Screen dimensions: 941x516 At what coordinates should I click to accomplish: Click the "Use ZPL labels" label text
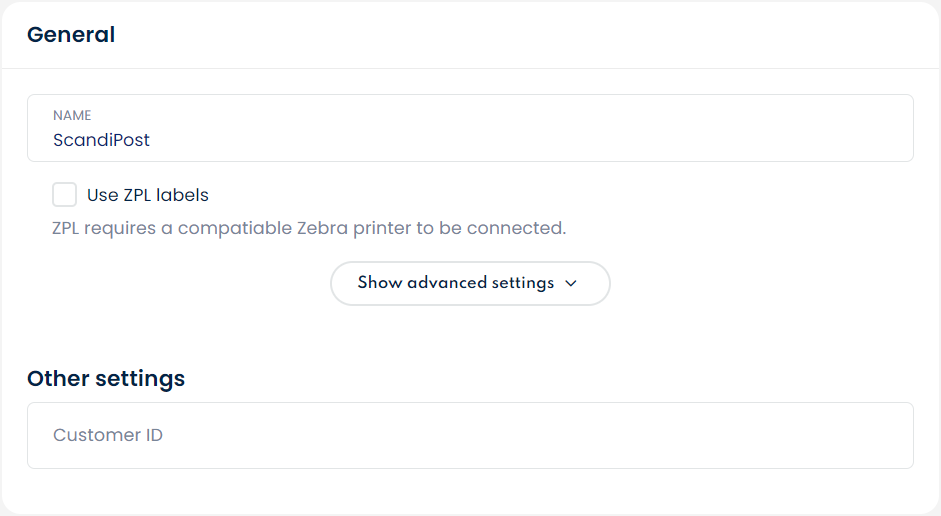[x=148, y=195]
